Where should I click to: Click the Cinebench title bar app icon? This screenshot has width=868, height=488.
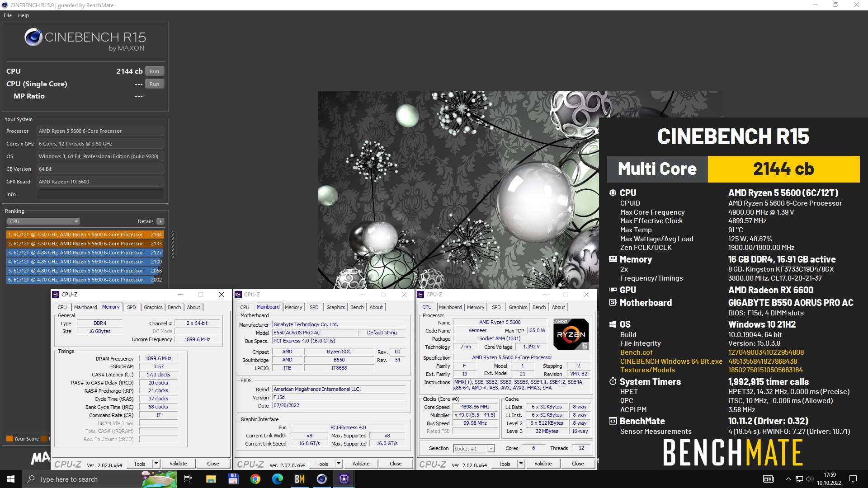click(x=5, y=5)
